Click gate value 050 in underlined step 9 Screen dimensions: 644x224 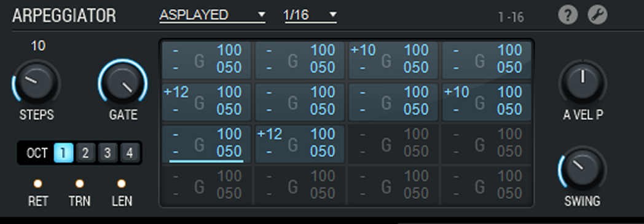(229, 151)
